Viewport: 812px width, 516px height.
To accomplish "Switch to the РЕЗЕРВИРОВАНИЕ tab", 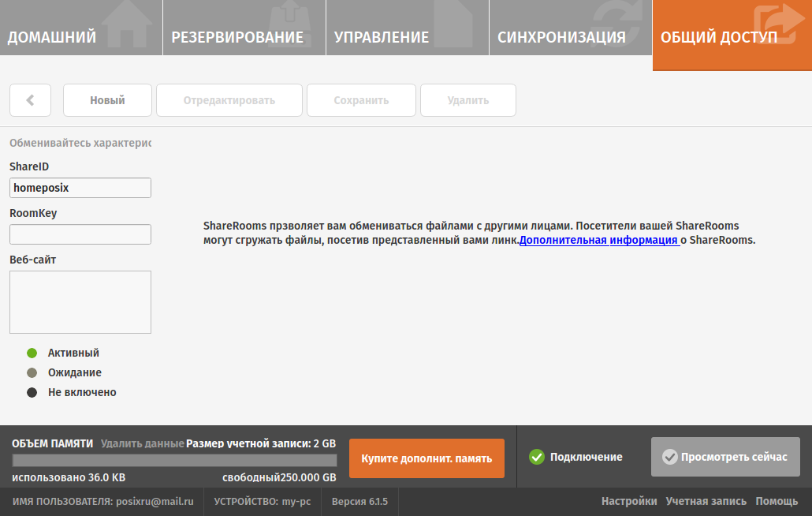I will 244,28.
